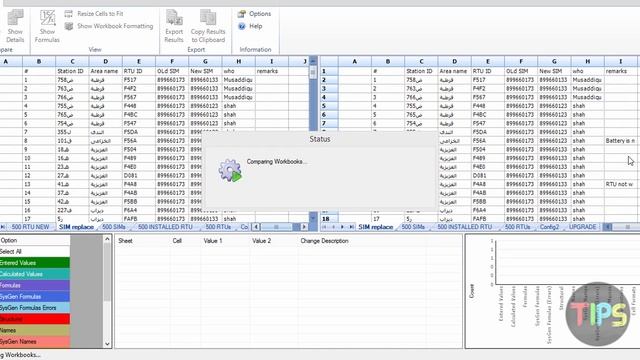
Task: Open Options in Information group
Action: coord(254,14)
